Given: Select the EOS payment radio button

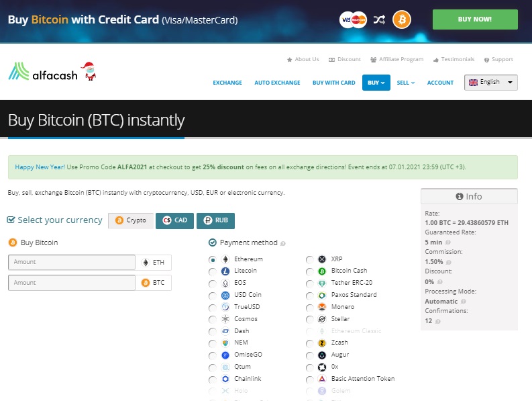Looking at the screenshot, I should (x=213, y=283).
